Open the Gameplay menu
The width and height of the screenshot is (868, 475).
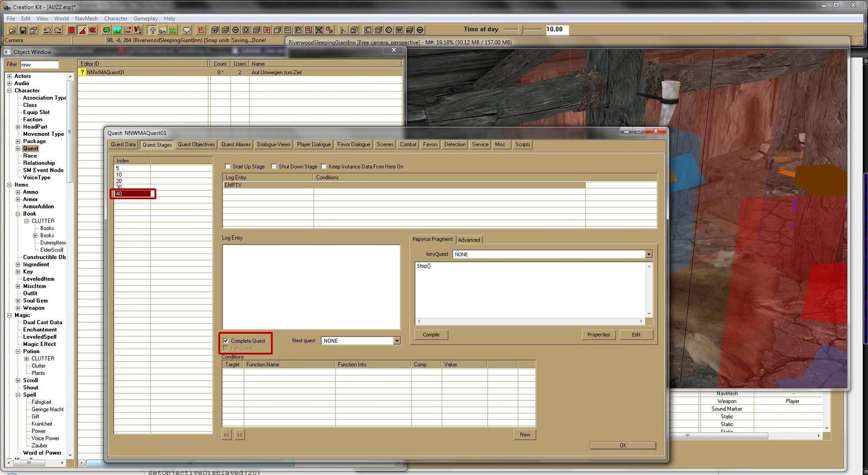click(145, 19)
